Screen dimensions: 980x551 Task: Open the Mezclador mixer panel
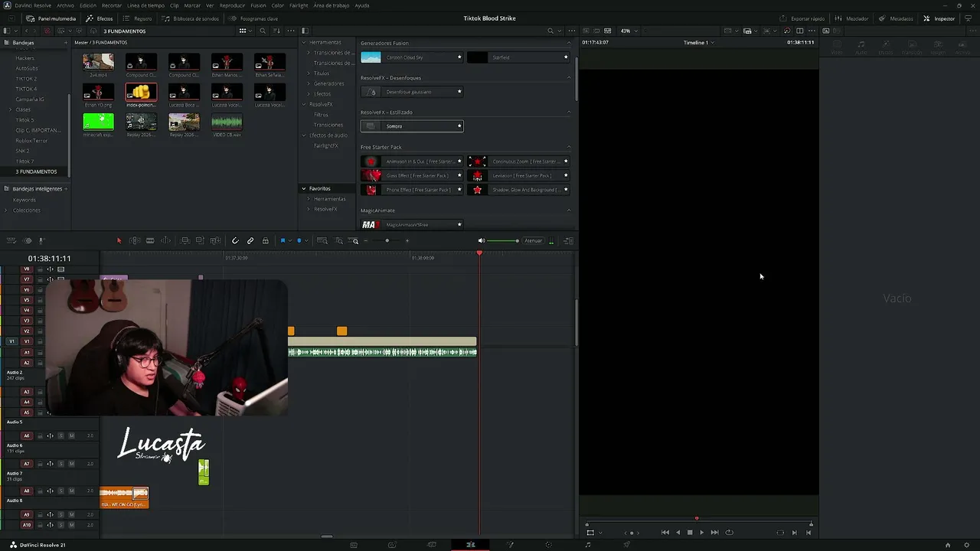point(851,18)
